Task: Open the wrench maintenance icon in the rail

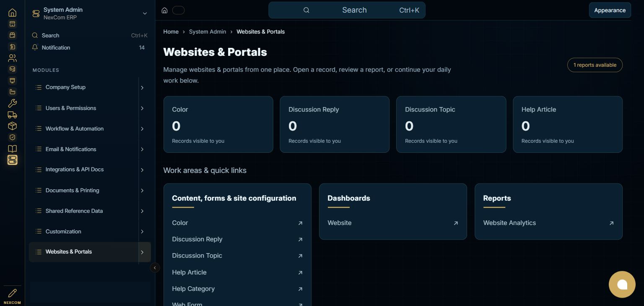Action: [12, 103]
